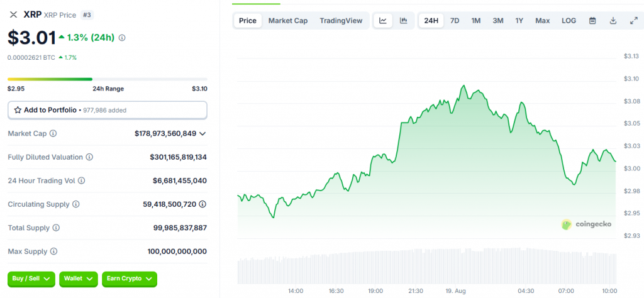Screen dimensions: 644x298
Task: Click info icon next to Circulating Supply label
Action: coord(76,204)
